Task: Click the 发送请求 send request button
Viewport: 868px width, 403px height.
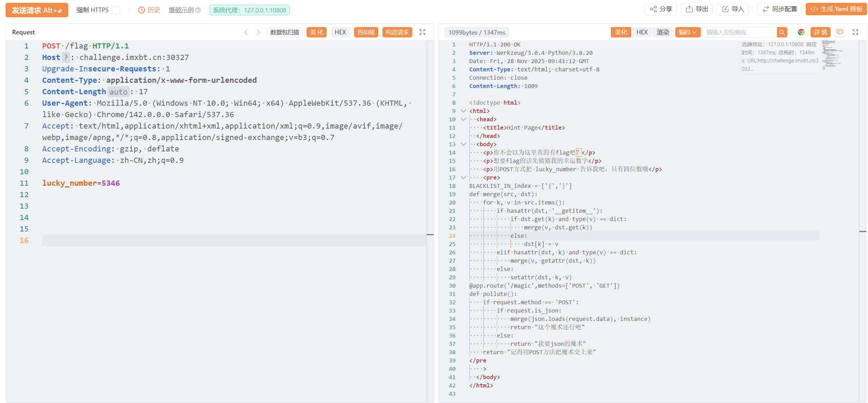Action: tap(37, 10)
